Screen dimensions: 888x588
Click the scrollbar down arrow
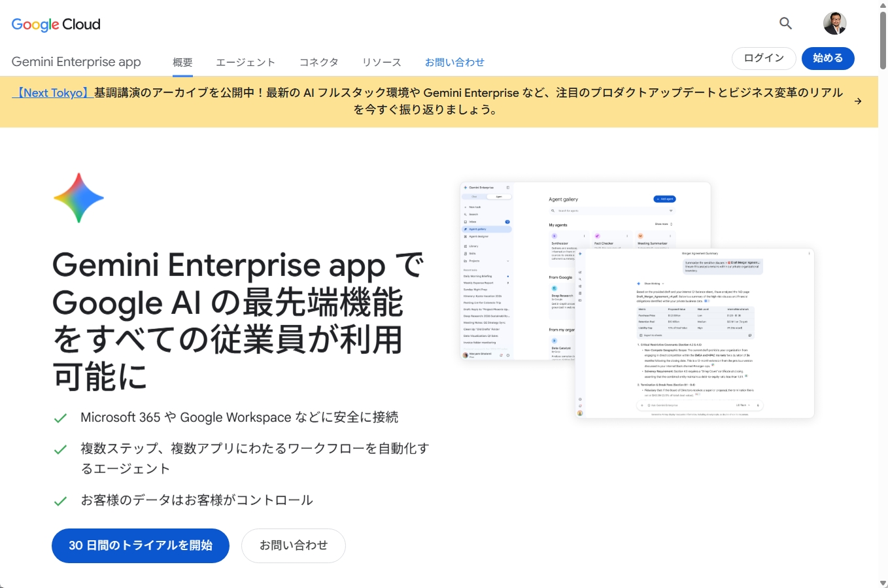point(883,583)
